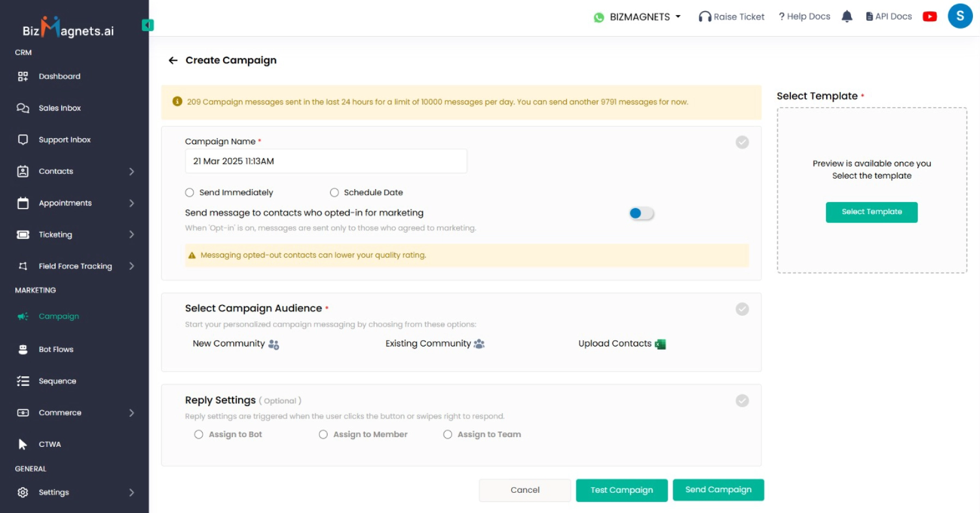The height and width of the screenshot is (513, 980).
Task: Click the Send Campaign button
Action: (718, 490)
